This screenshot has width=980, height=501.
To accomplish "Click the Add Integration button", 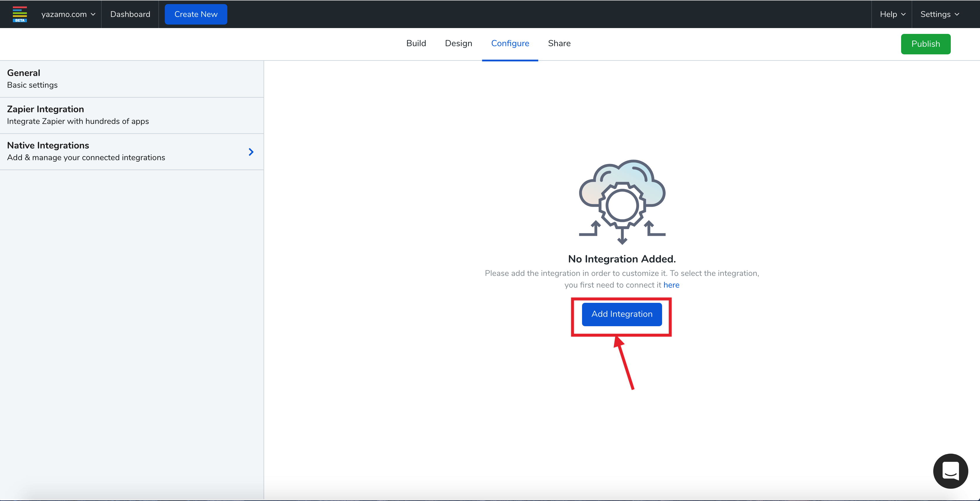I will pyautogui.click(x=621, y=314).
